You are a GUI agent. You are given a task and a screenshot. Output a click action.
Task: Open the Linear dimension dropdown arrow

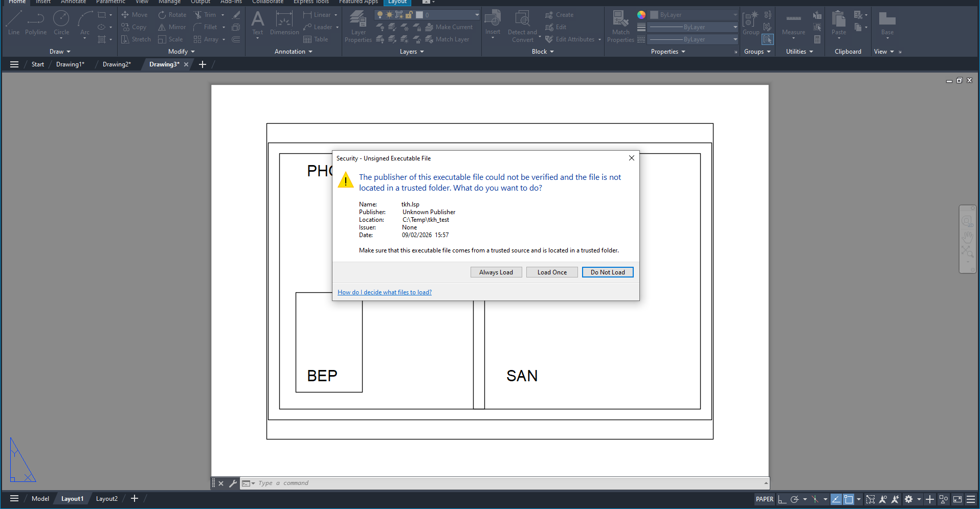tap(336, 15)
